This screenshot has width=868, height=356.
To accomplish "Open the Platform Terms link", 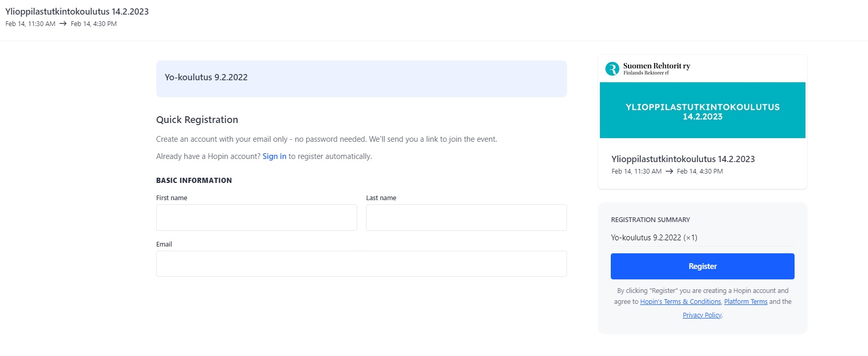I will pos(746,302).
